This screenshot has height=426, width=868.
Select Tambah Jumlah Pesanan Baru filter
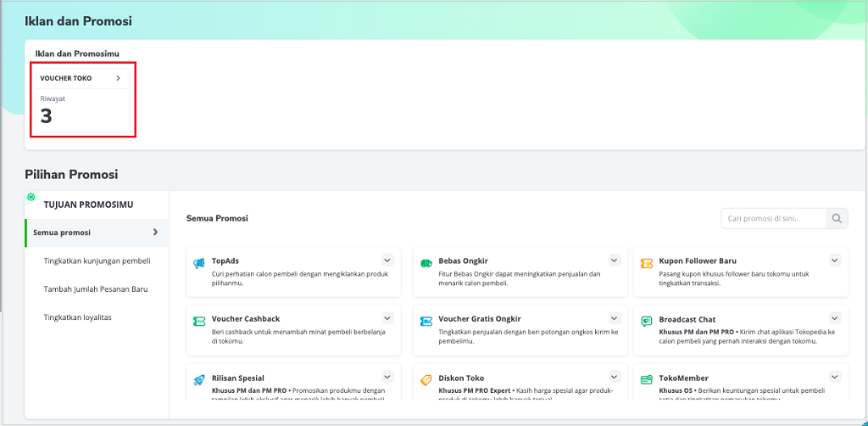coord(96,289)
